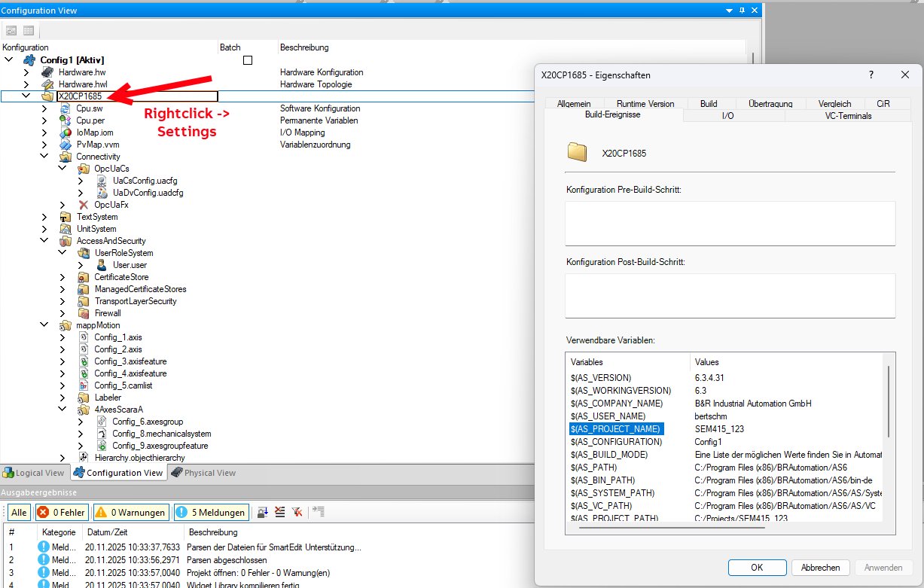Expand the OpcUaFx node
Viewport: 924px width, 588px height.
click(x=63, y=205)
